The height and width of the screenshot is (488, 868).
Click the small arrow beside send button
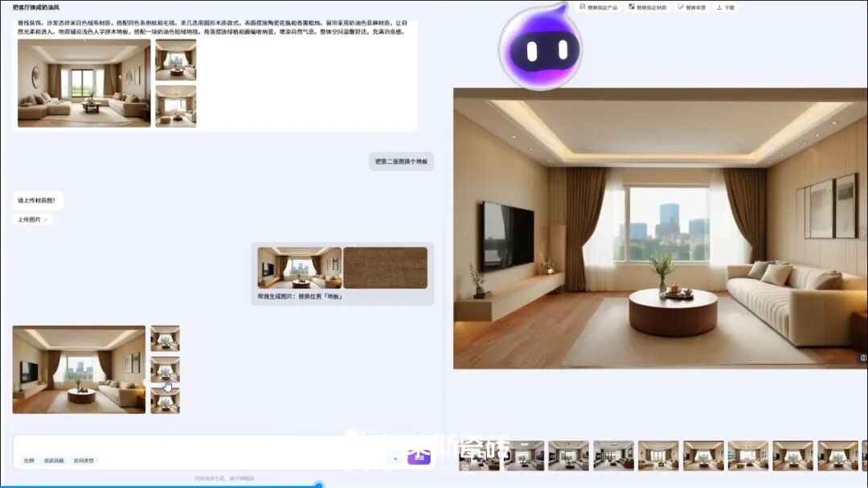[395, 458]
